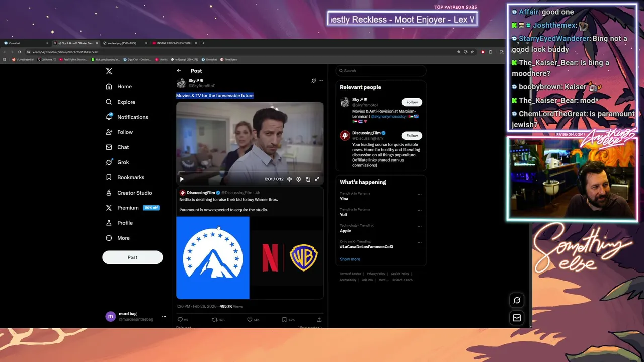644x362 pixels.
Task: Click the Grok icon on Sky's post
Action: [x=313, y=80]
